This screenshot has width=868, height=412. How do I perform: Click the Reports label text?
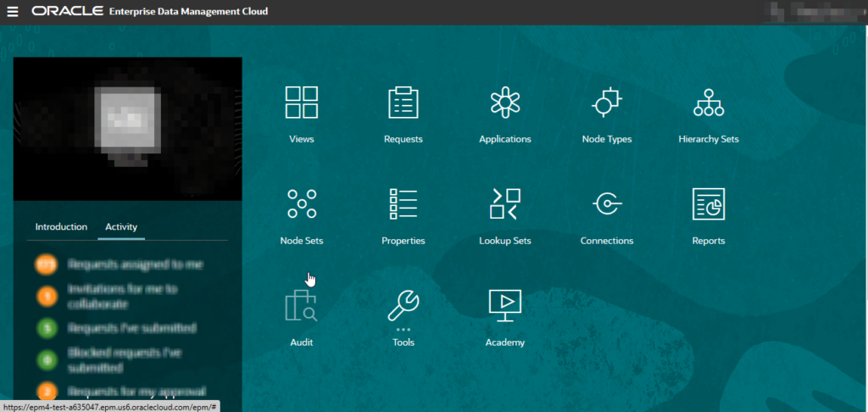click(709, 241)
